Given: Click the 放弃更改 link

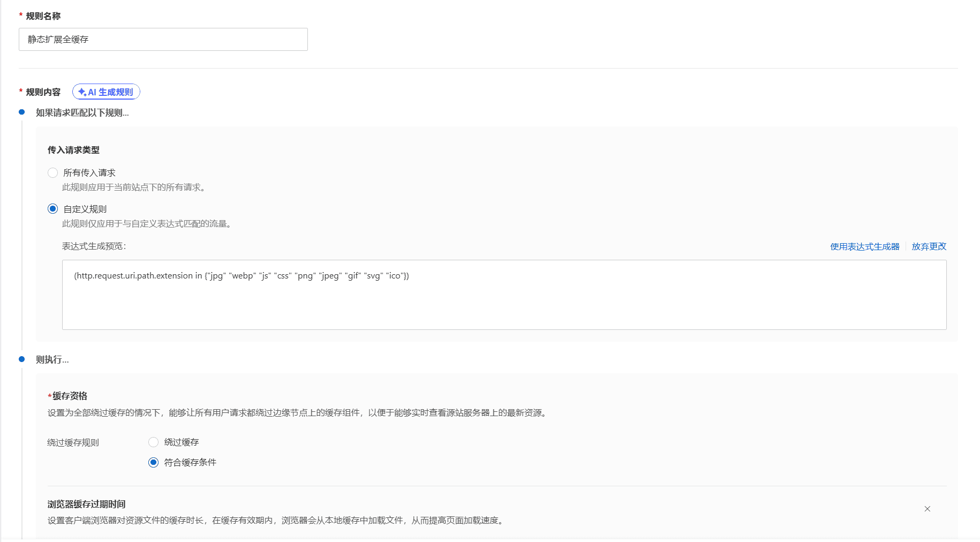Looking at the screenshot, I should 929,246.
